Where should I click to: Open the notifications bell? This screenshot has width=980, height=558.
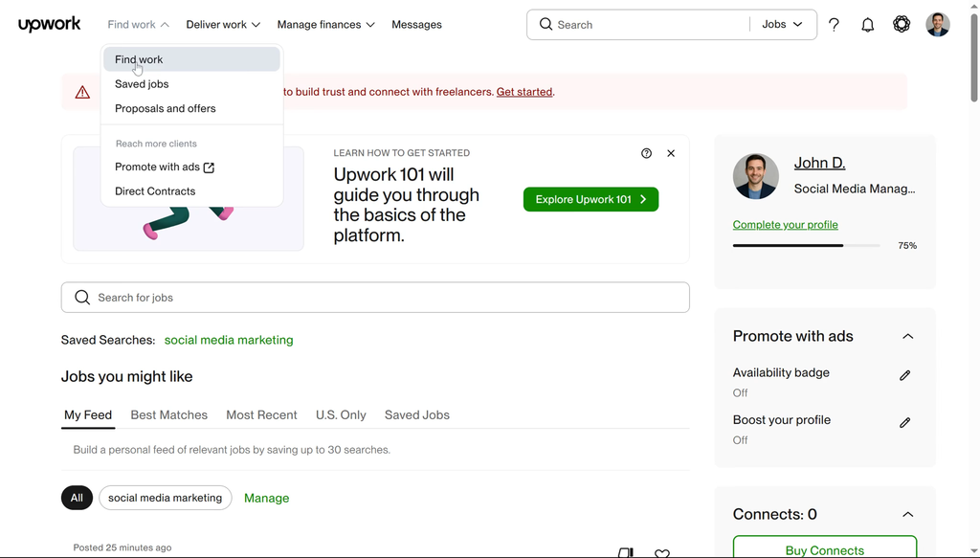click(x=867, y=25)
